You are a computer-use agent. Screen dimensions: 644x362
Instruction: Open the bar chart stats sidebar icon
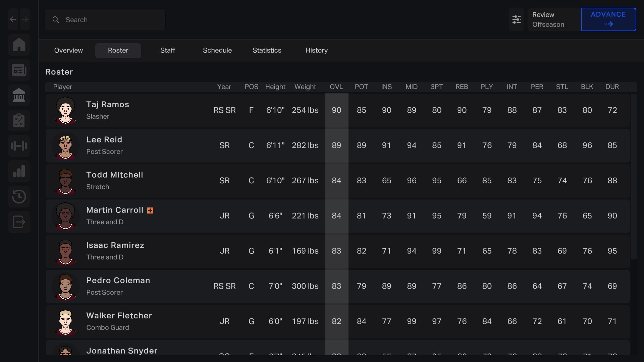pos(19,171)
